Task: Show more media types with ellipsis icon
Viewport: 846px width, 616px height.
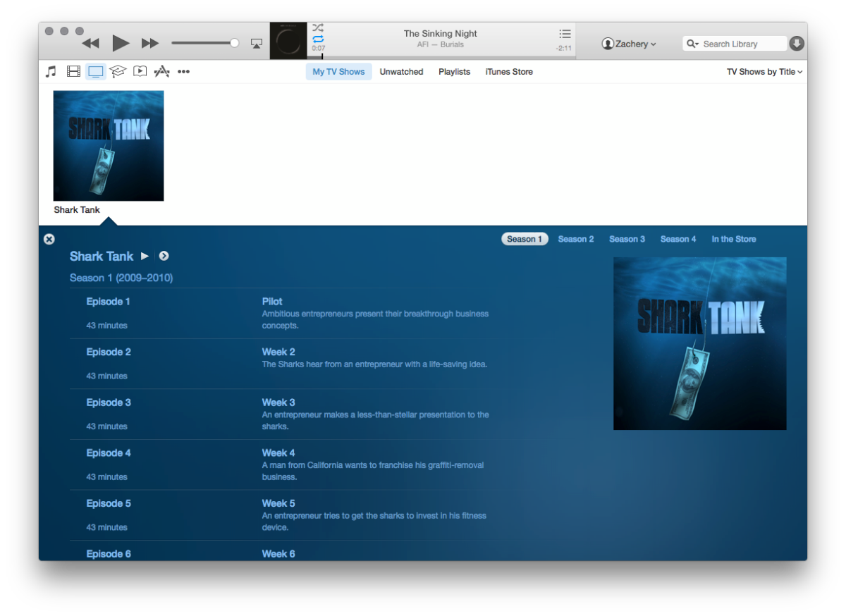Action: click(x=183, y=71)
